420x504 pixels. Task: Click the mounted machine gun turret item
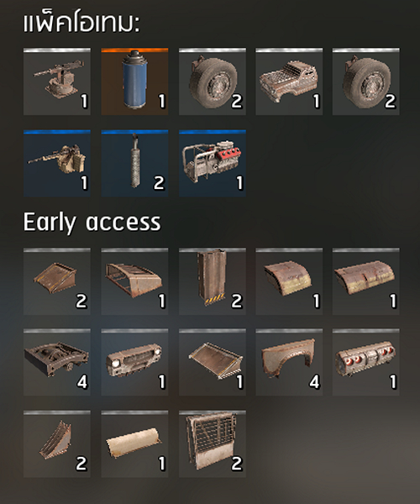57,81
